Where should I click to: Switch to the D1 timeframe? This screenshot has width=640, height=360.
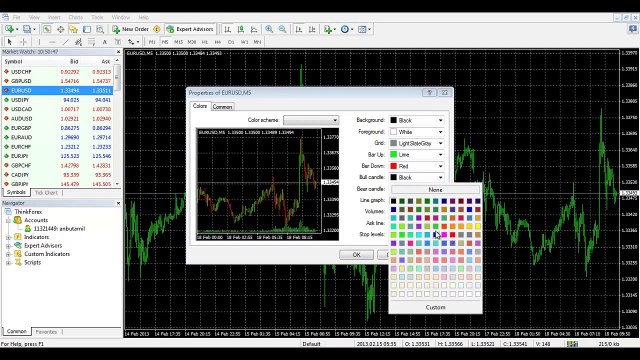[231, 42]
